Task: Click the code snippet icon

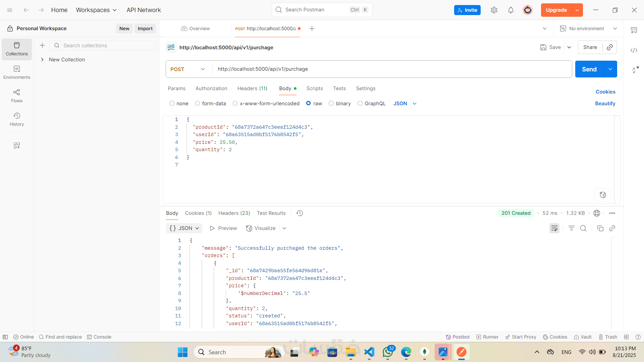Action: click(634, 50)
